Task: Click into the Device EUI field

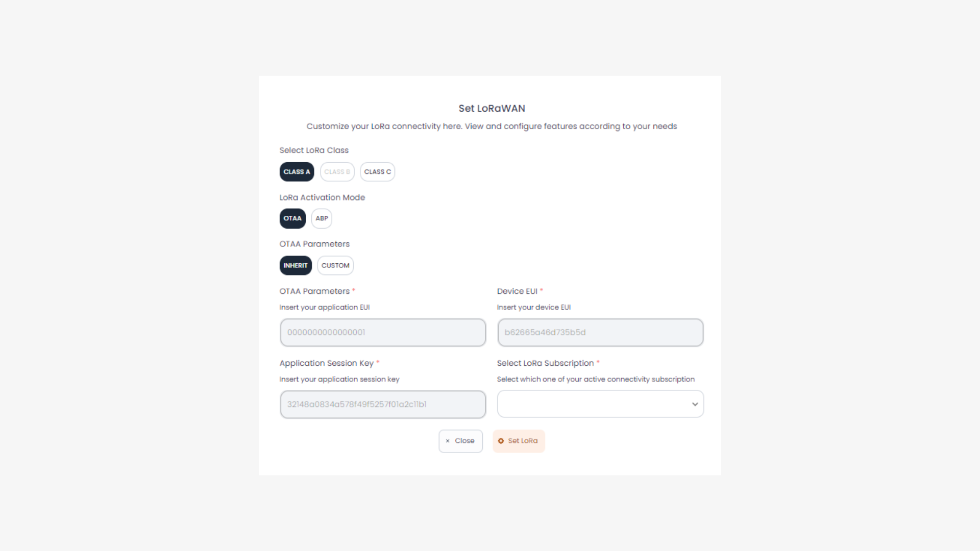Action: pos(600,333)
